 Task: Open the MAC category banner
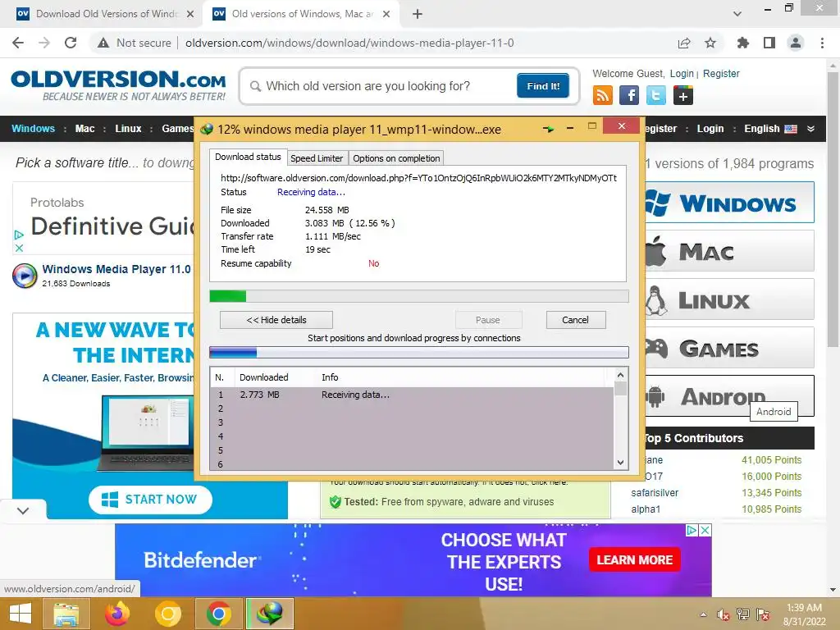coord(729,251)
